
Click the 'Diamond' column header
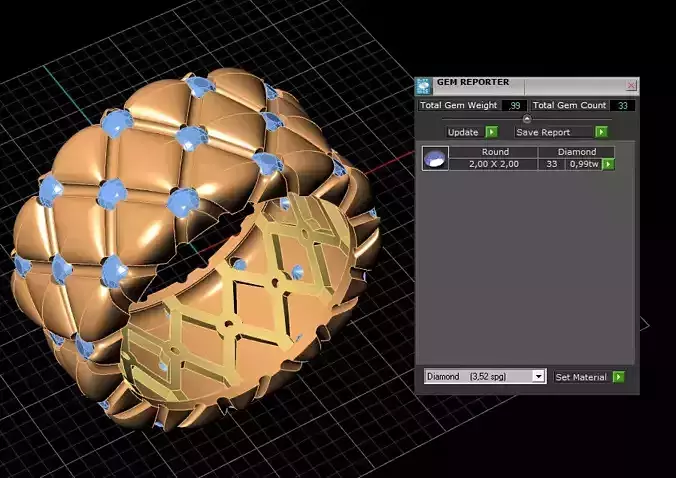pos(576,152)
